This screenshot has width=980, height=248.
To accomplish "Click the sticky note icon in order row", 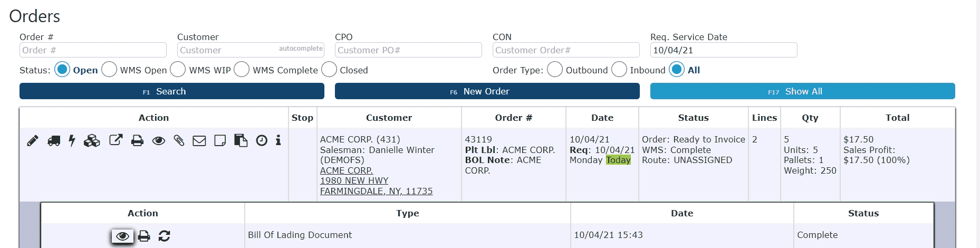I will coord(220,140).
